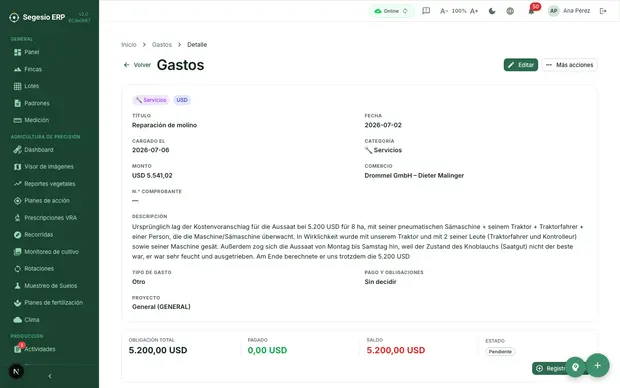Decrease font size with A- button

coord(444,11)
